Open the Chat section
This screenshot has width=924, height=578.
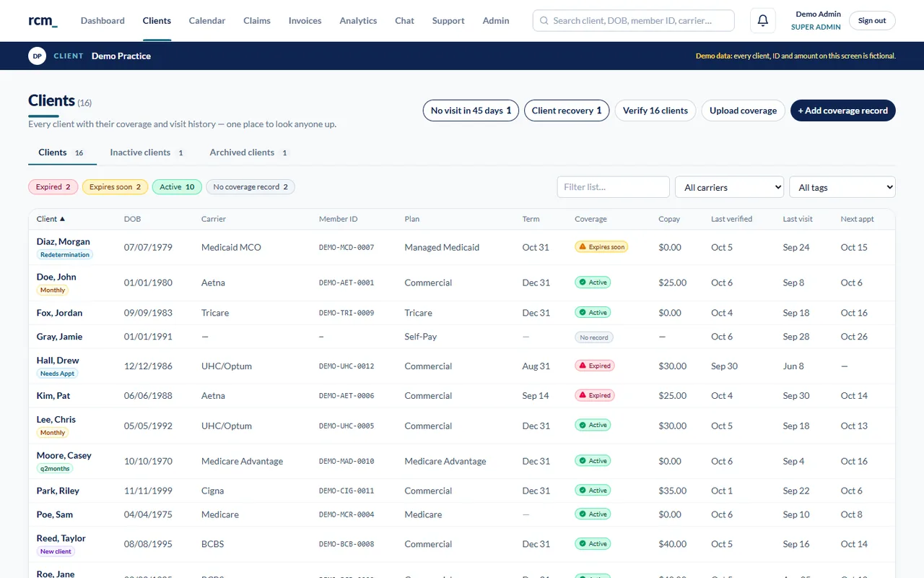[x=404, y=21]
